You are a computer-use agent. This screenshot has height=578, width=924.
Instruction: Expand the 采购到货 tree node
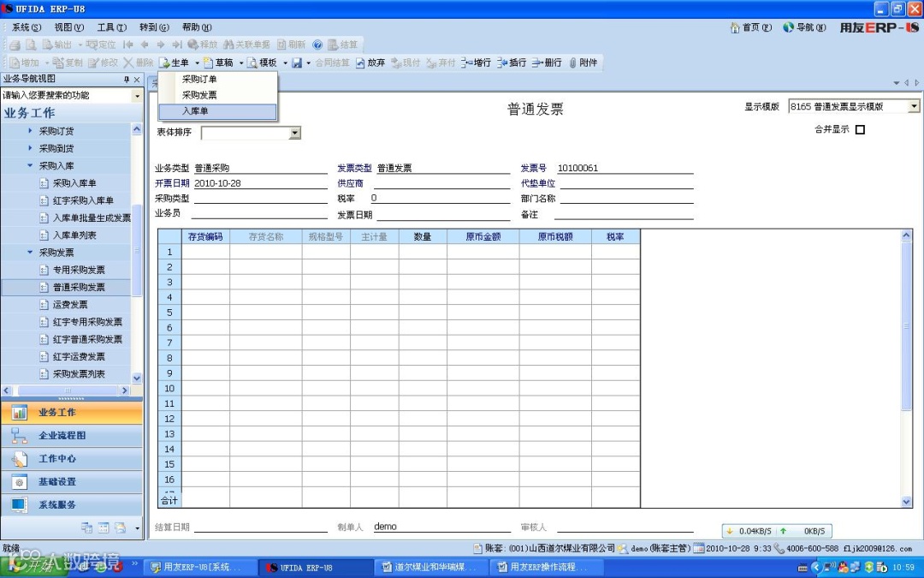(30, 148)
